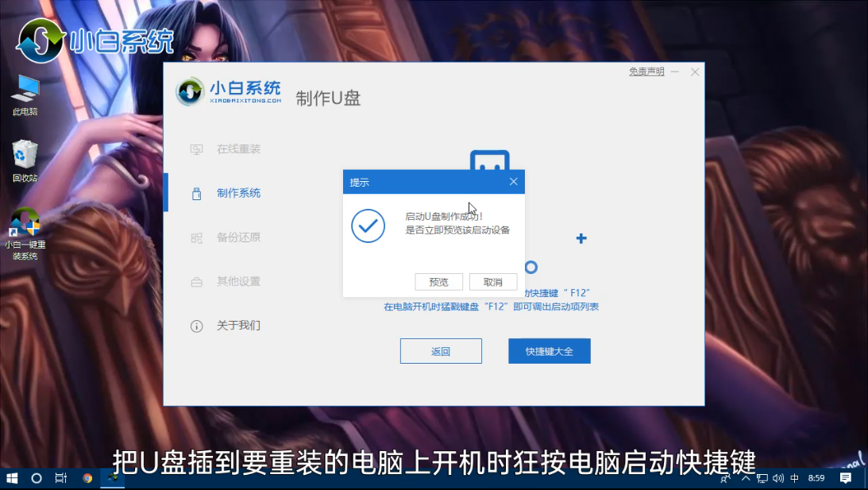Minimize the 小白系统 window
This screenshot has width=868, height=490.
pyautogui.click(x=675, y=71)
